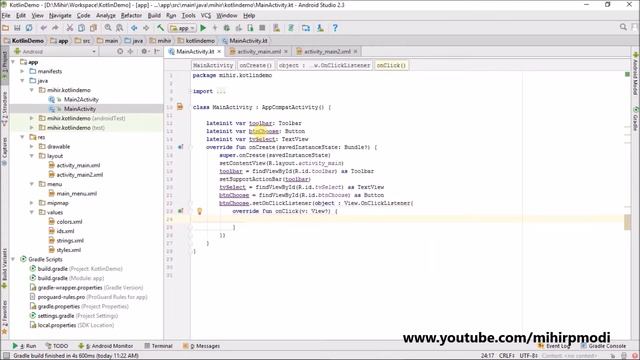Open the Build menu
This screenshot has height=360, width=640.
154,16
